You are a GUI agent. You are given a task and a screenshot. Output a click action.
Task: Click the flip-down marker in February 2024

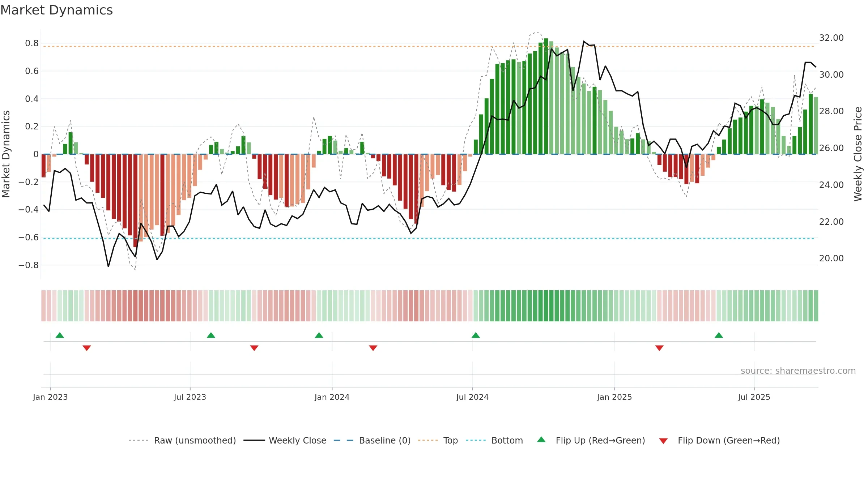coord(373,348)
